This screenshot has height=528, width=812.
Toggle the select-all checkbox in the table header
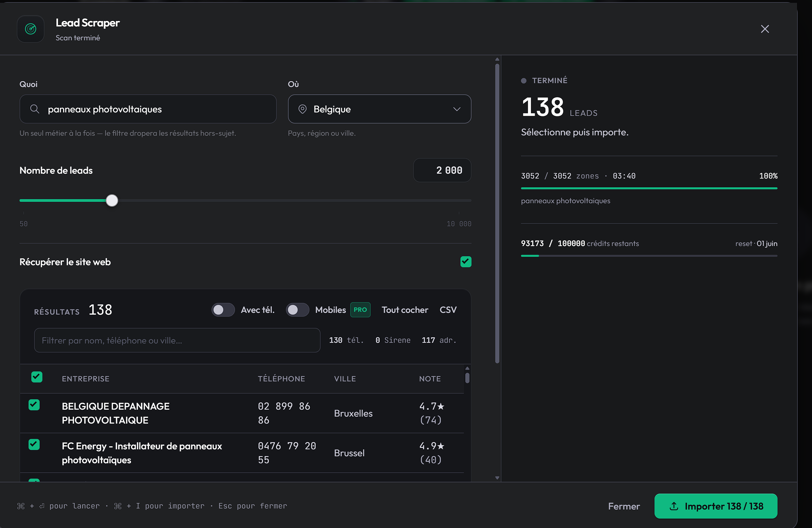[x=37, y=377]
